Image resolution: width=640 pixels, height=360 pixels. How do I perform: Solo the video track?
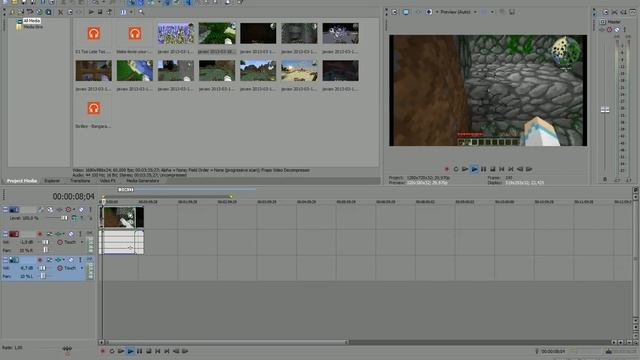tap(90, 210)
